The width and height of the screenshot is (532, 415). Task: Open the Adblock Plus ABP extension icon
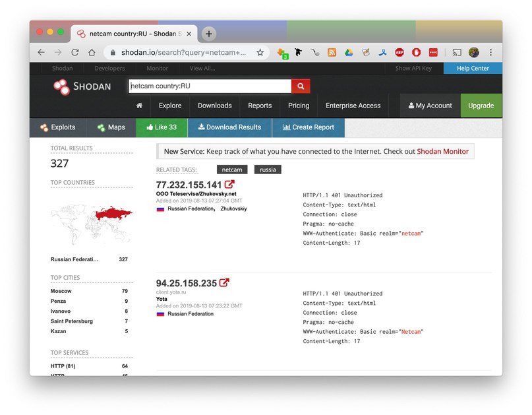click(x=399, y=52)
